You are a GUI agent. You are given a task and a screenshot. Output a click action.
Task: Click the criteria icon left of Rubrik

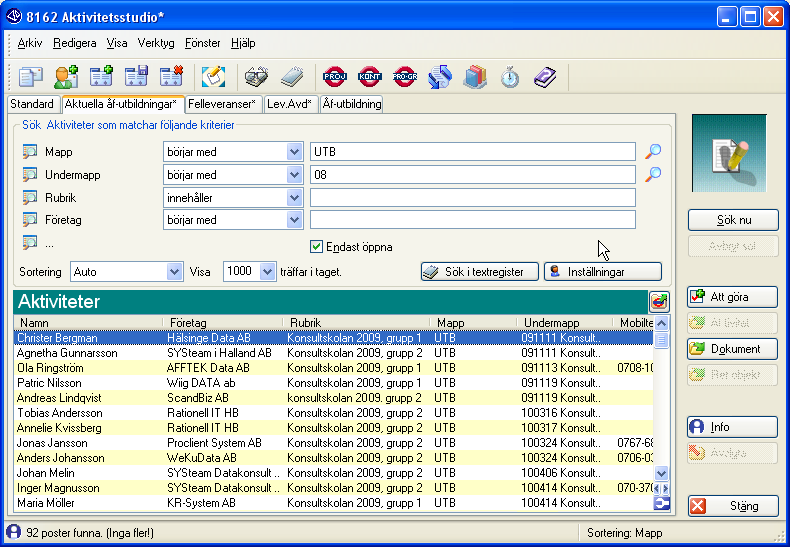[x=30, y=197]
